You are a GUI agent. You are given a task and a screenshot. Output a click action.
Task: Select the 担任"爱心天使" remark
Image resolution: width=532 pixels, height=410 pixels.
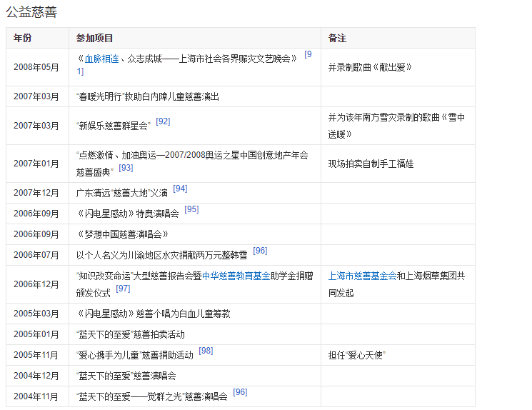356,355
